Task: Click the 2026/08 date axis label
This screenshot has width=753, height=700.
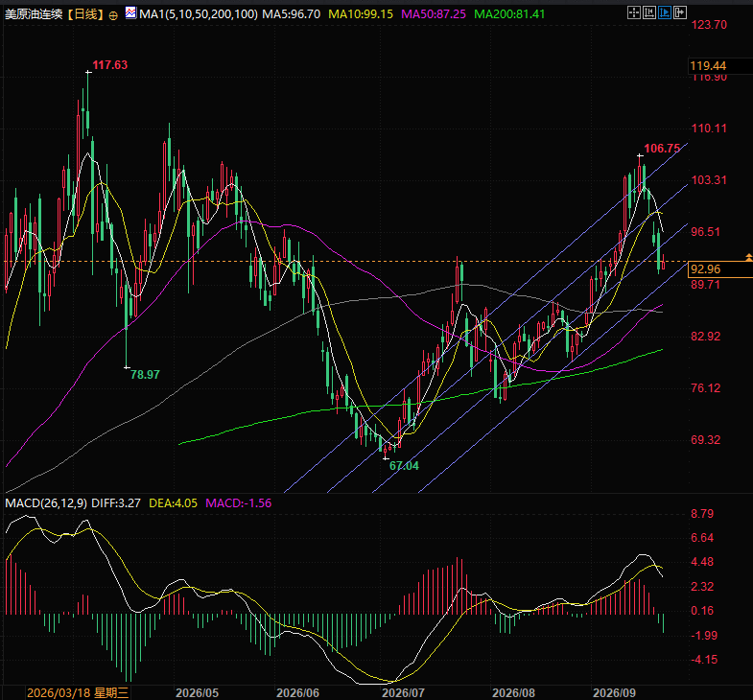Action: (513, 692)
